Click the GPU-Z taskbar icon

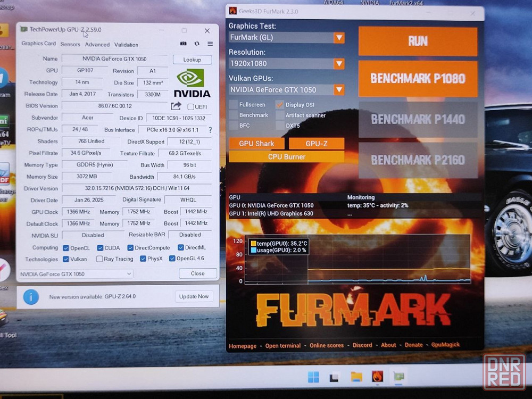(398, 376)
